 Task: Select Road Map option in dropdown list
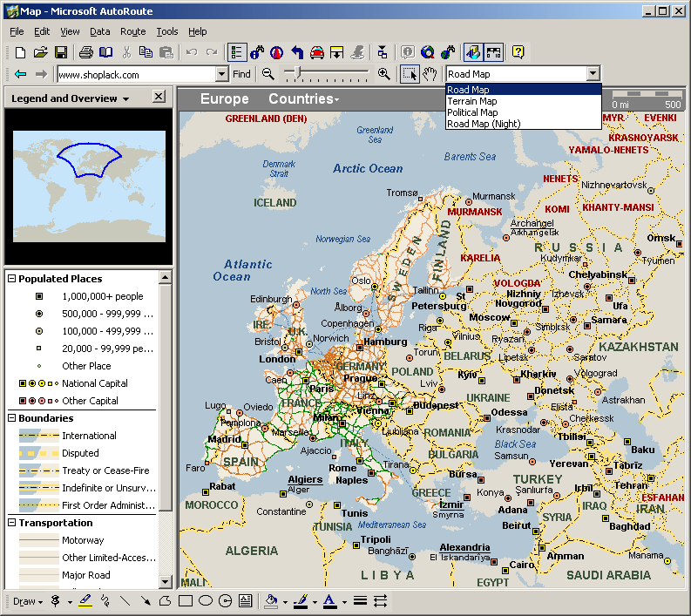[x=524, y=90]
